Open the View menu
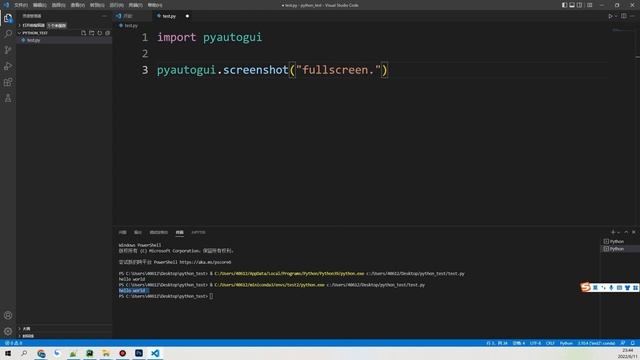640x360 pixels. pyautogui.click(x=78, y=5)
